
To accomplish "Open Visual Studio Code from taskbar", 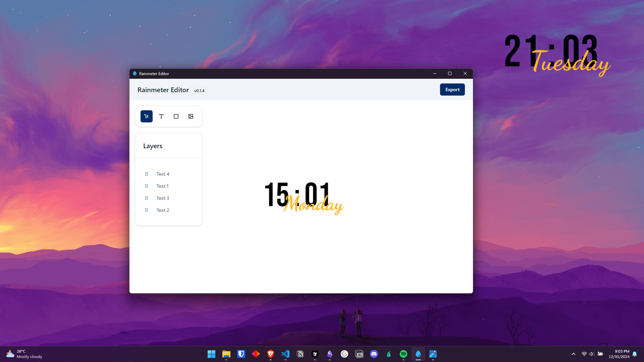I will click(x=285, y=354).
